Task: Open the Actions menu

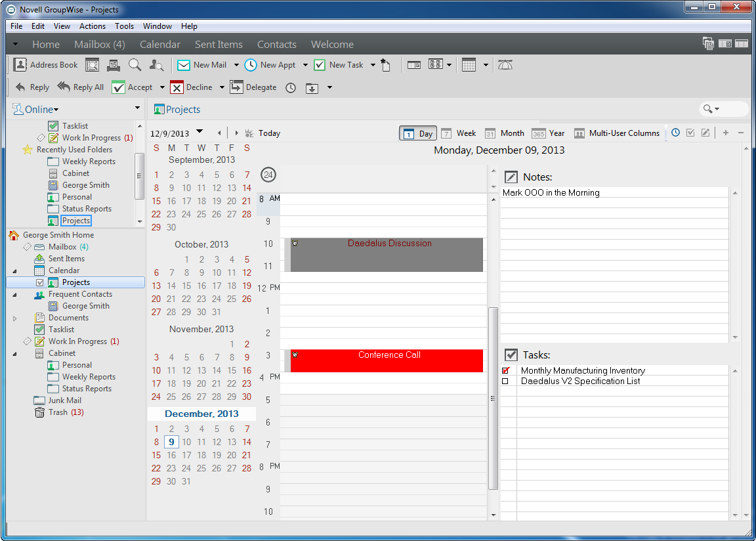Action: (x=92, y=26)
